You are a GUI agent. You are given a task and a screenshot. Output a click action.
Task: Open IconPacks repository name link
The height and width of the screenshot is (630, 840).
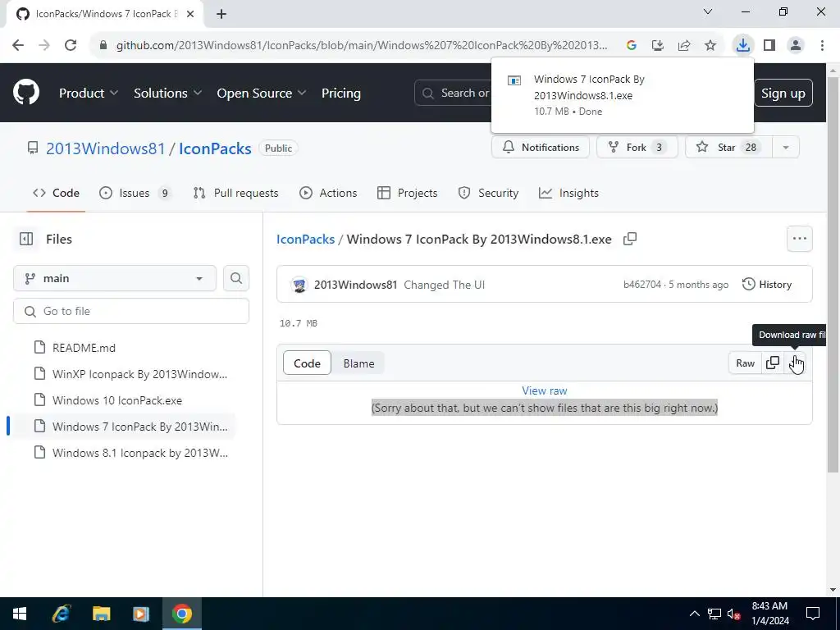215,148
